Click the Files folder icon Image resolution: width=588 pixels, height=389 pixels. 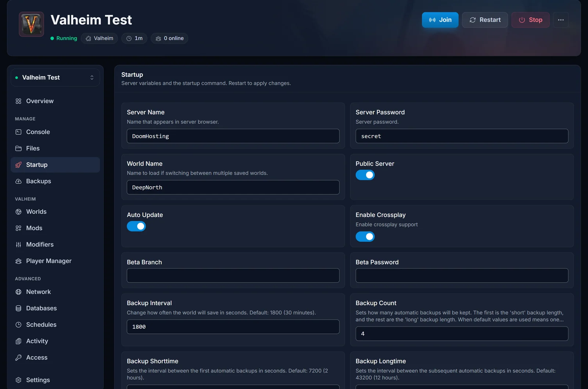(x=18, y=148)
